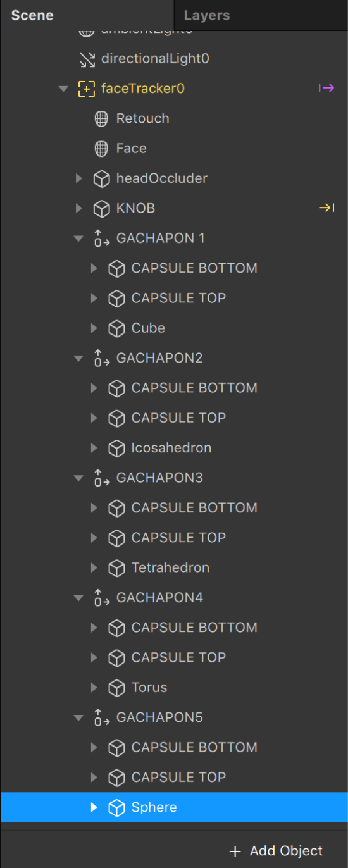Collapse the faceTracker0 tree node
Viewport: 348px width, 868px height.
(x=63, y=89)
